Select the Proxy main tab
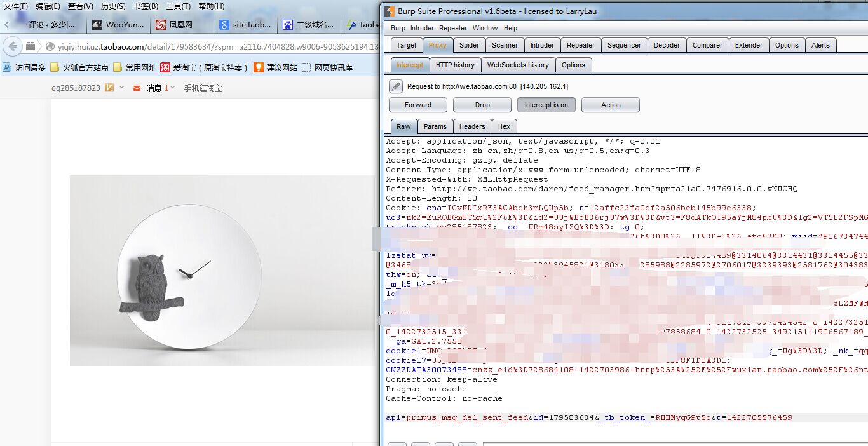The image size is (868, 446). (x=437, y=45)
